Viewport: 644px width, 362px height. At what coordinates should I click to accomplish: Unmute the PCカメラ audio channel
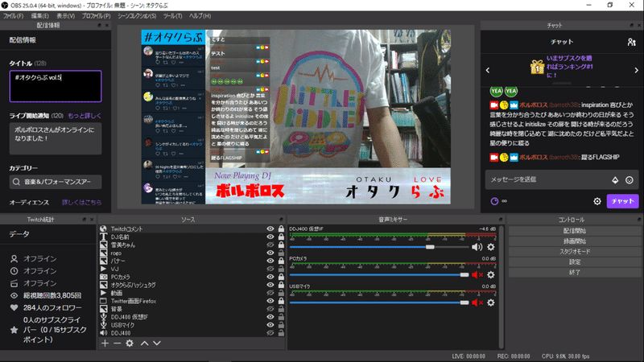pyautogui.click(x=477, y=275)
